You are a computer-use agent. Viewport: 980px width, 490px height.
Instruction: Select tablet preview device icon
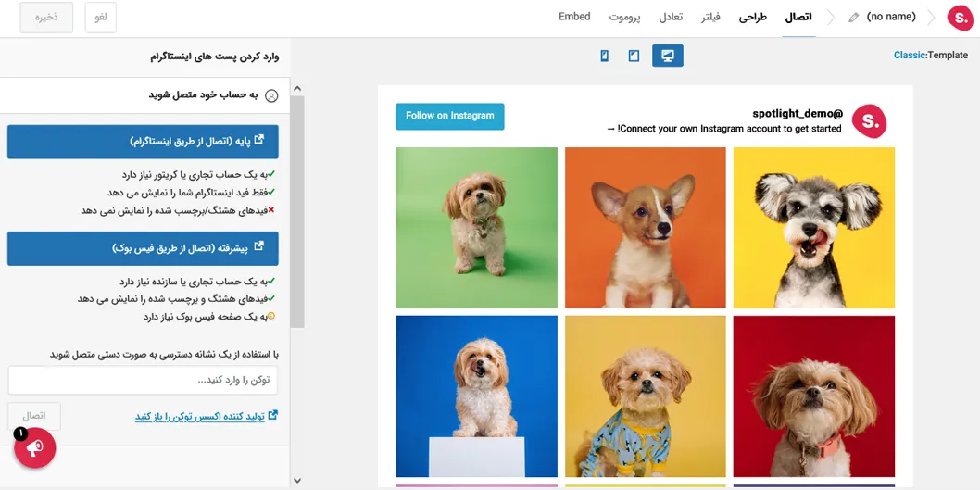coord(634,56)
